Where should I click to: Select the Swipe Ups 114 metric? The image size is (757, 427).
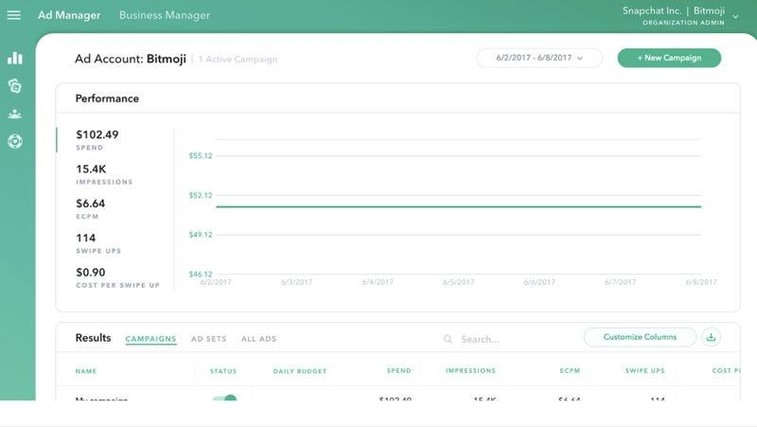pyautogui.click(x=98, y=243)
